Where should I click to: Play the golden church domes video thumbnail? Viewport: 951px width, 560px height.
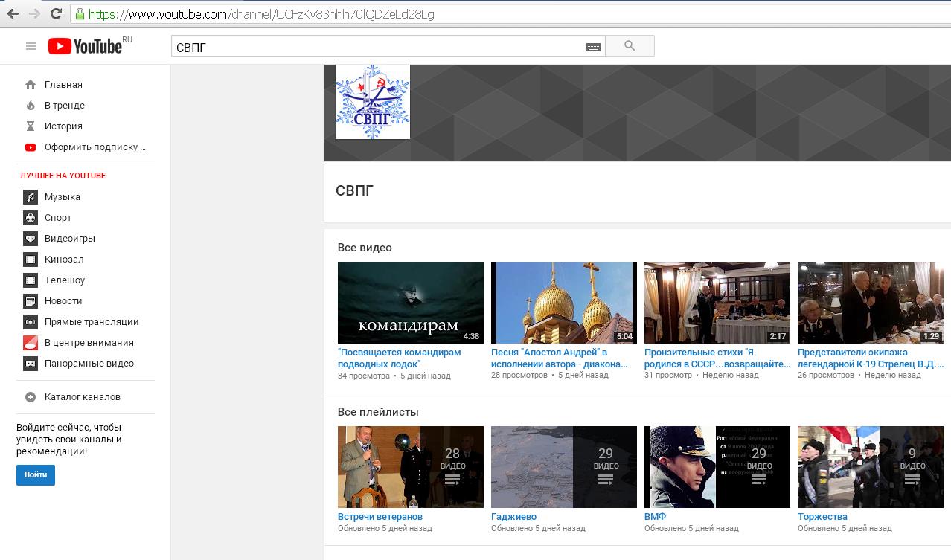[x=563, y=302]
